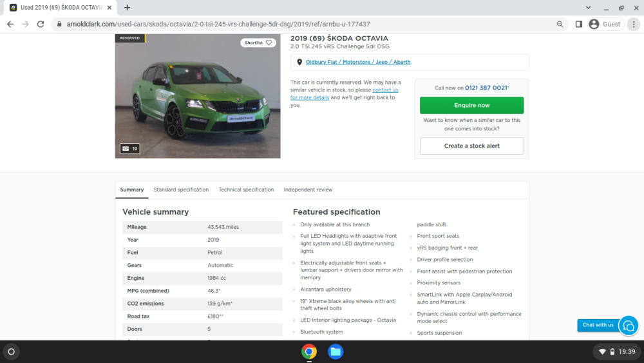Click the Proximity sensors feature
Viewport: 644px width, 363px height.
439,283
